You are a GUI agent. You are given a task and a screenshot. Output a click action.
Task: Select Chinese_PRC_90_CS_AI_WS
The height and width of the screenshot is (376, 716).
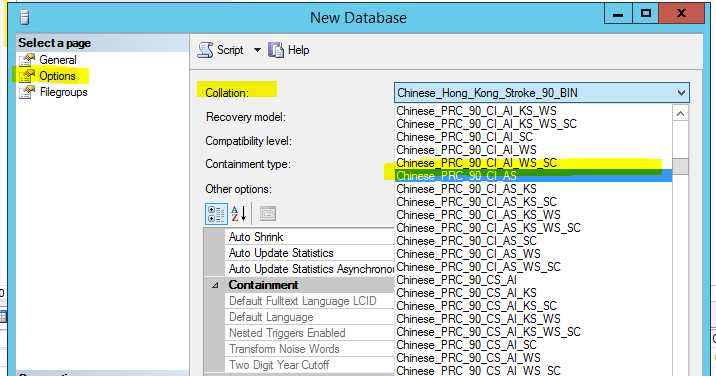pyautogui.click(x=533, y=358)
